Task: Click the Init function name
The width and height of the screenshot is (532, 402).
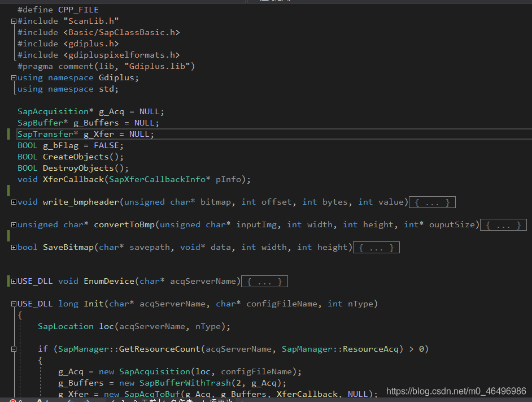Action: click(x=94, y=304)
